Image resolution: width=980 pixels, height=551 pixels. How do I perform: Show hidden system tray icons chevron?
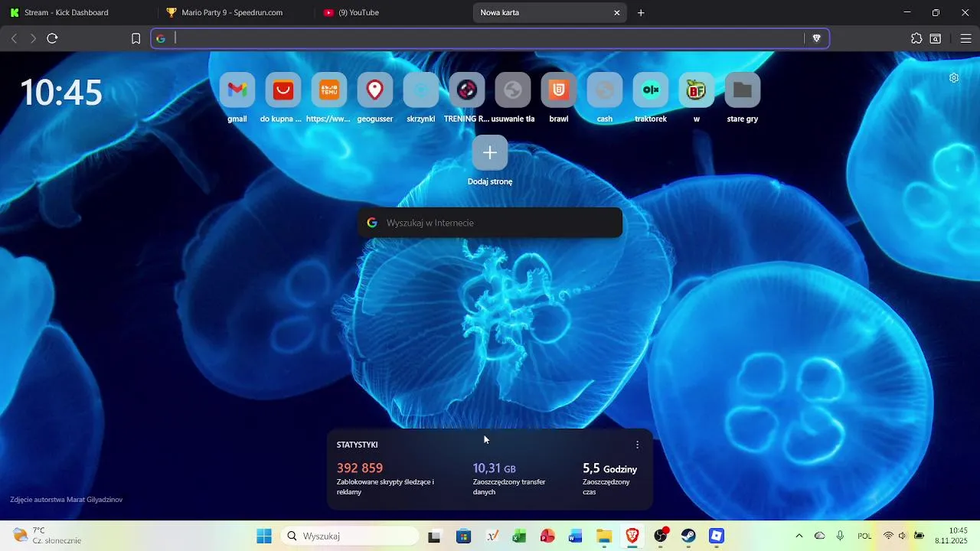[799, 536]
